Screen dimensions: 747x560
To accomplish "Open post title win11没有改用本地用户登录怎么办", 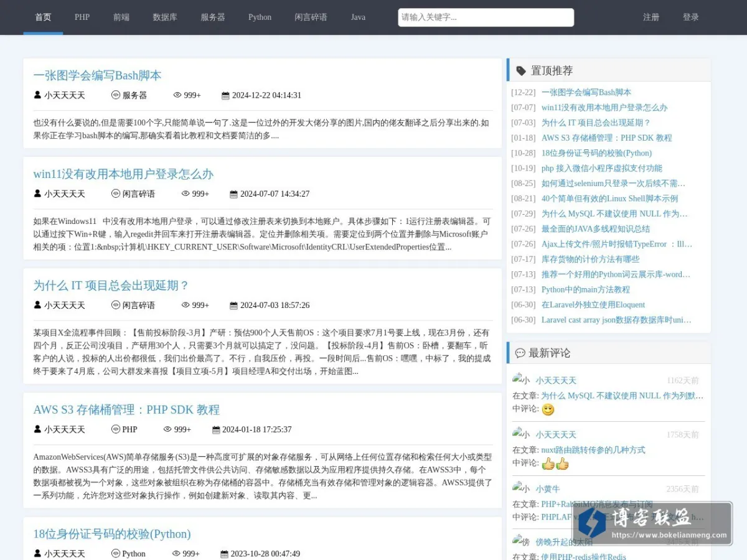I will coord(123,174).
